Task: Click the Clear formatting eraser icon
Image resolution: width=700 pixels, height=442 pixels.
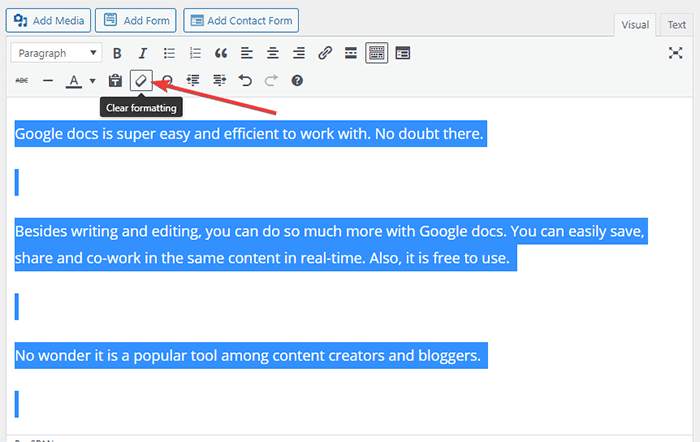Action: point(141,80)
